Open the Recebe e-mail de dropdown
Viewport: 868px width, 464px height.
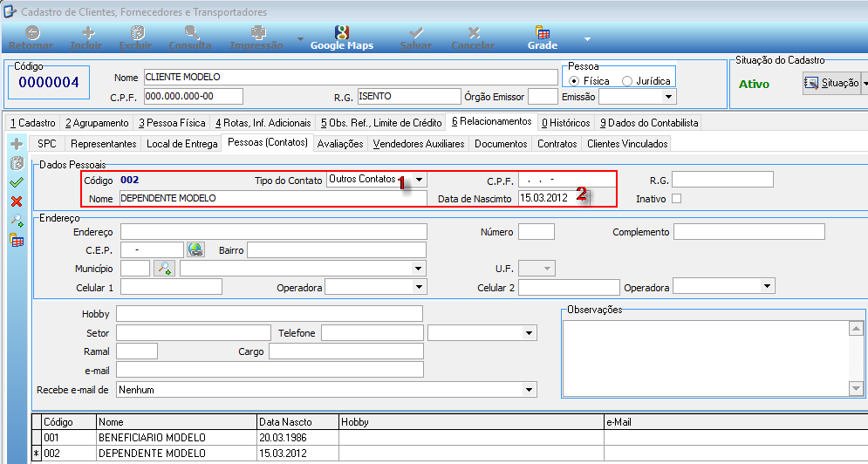530,390
